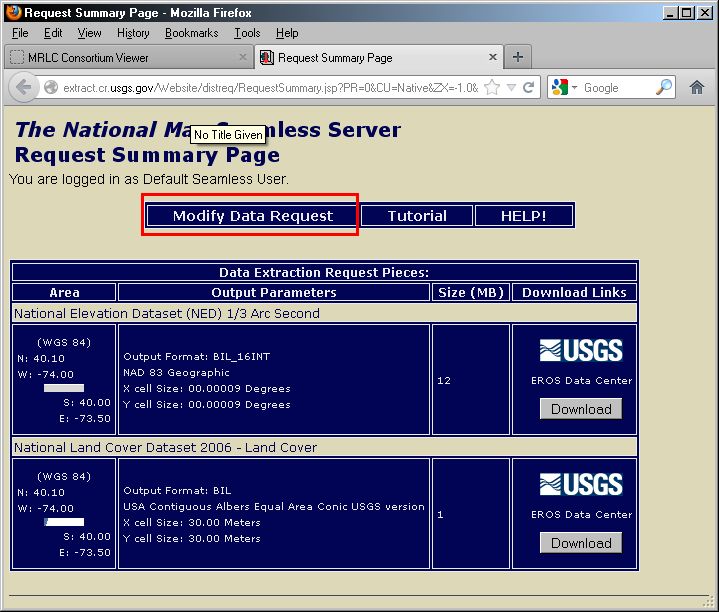Screen dimensions: 719x612
Task: Download the Land Cover 2006 dataset piece
Action: [581, 543]
